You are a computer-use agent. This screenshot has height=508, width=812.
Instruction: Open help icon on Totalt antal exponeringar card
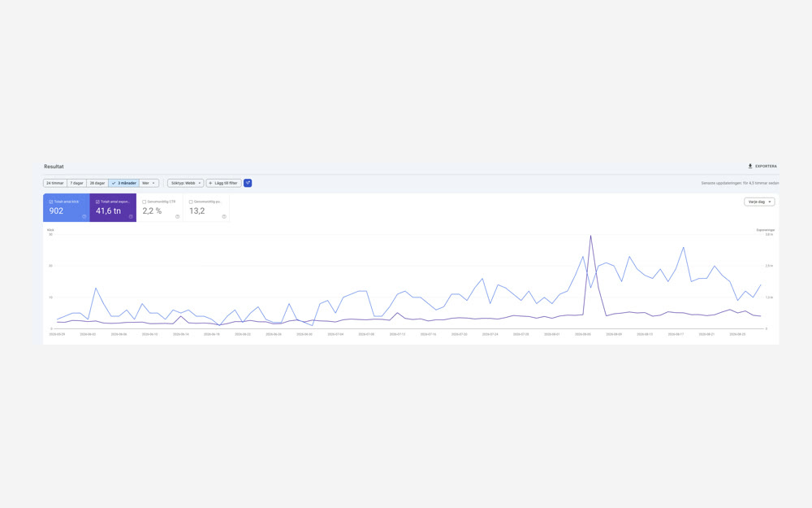click(x=131, y=217)
